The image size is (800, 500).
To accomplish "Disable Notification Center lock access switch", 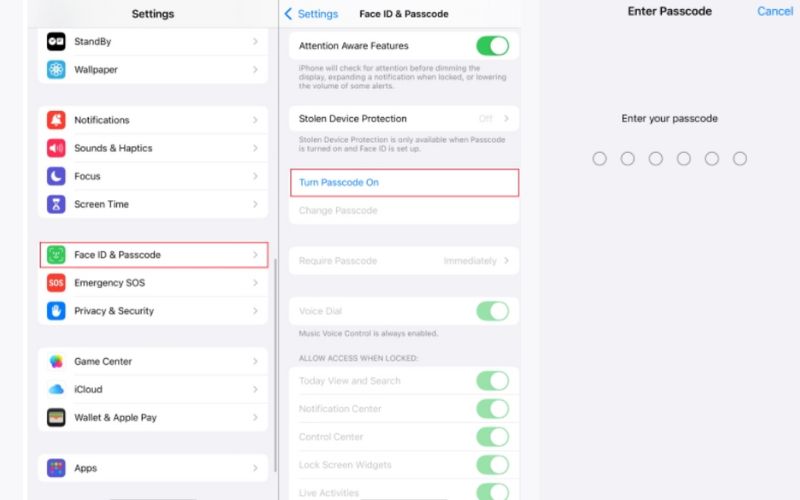I will (492, 409).
